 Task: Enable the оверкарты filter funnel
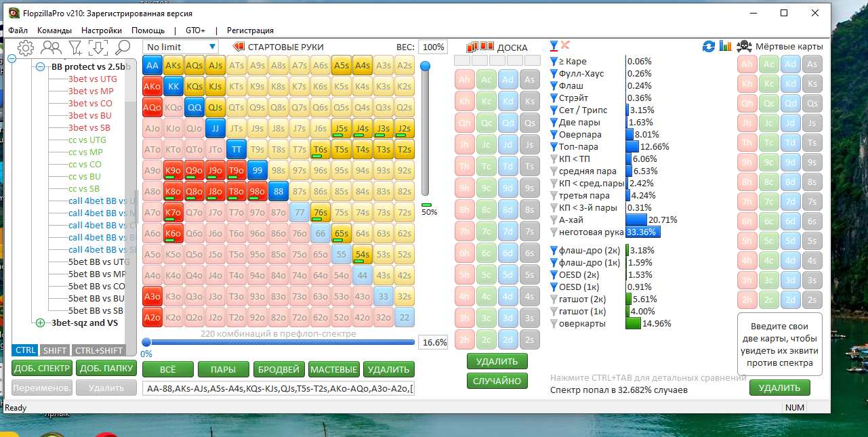554,324
